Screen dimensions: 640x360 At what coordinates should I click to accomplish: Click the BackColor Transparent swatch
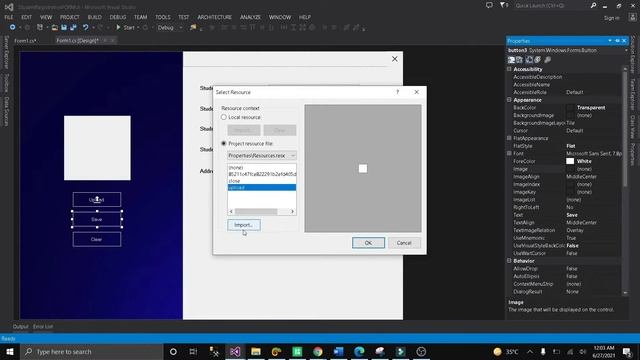[570, 108]
